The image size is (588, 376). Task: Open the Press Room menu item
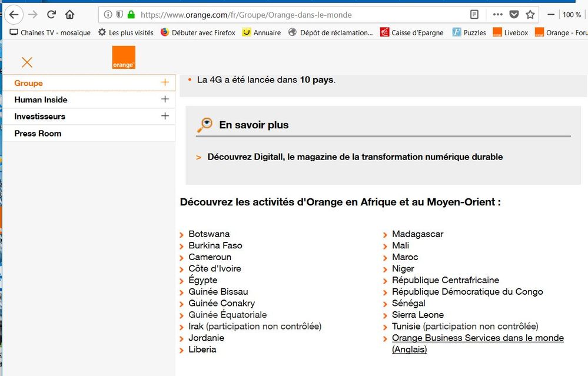click(x=38, y=134)
